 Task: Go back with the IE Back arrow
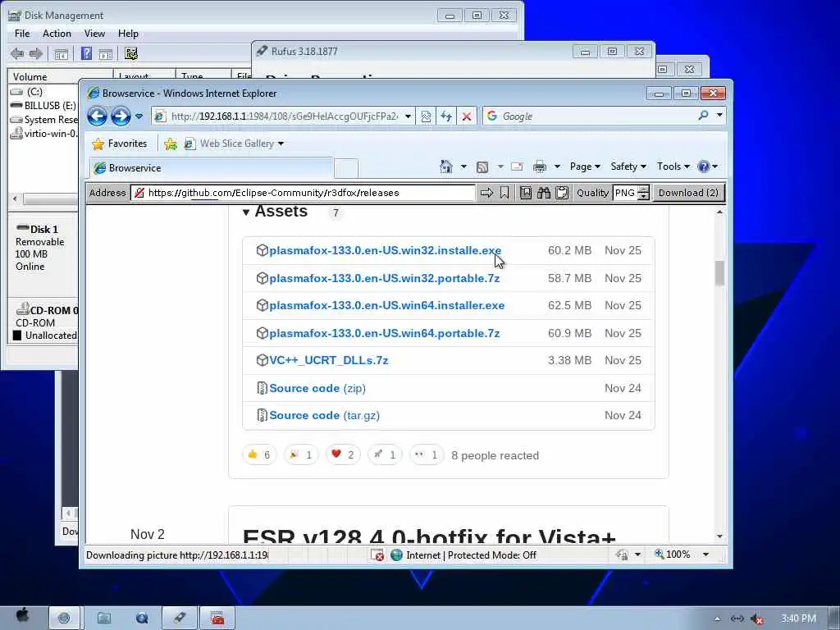tap(97, 116)
